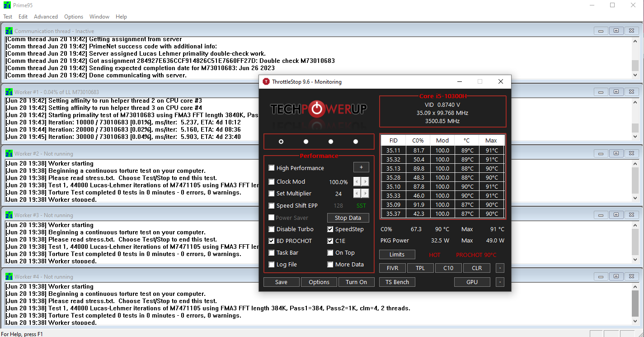The width and height of the screenshot is (644, 337).
Task: Select the third ThrottleStop profile radio button
Action: click(331, 142)
